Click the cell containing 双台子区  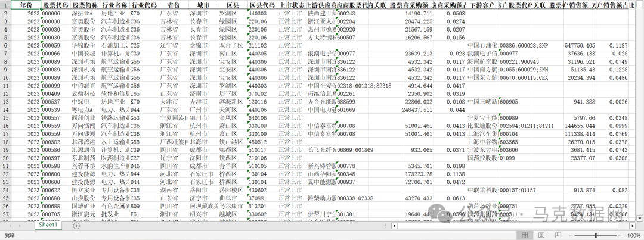click(233, 45)
